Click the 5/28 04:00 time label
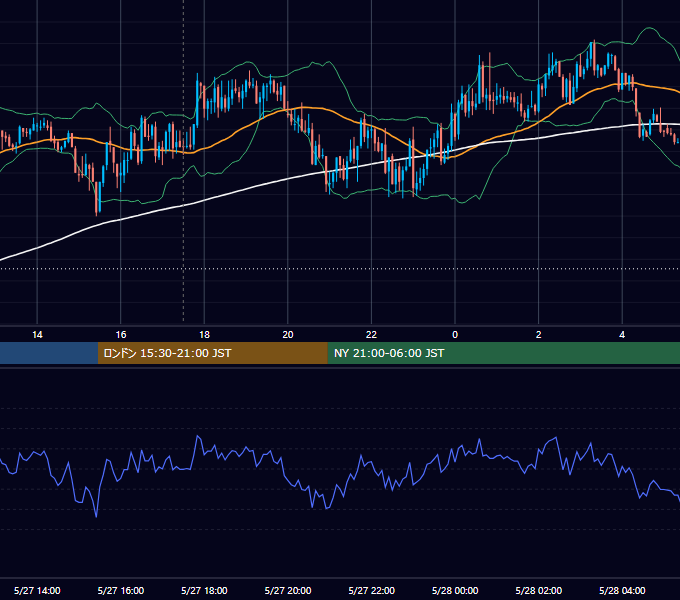 622,590
